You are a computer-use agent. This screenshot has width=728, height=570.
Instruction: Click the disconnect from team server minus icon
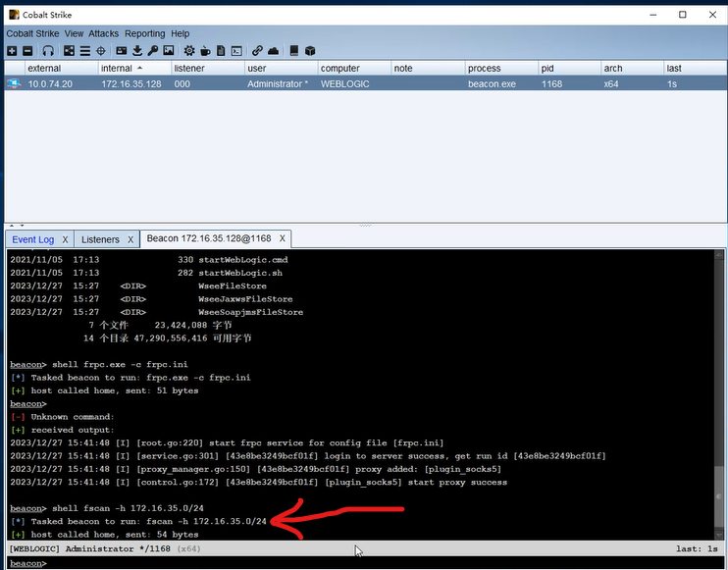[27, 51]
